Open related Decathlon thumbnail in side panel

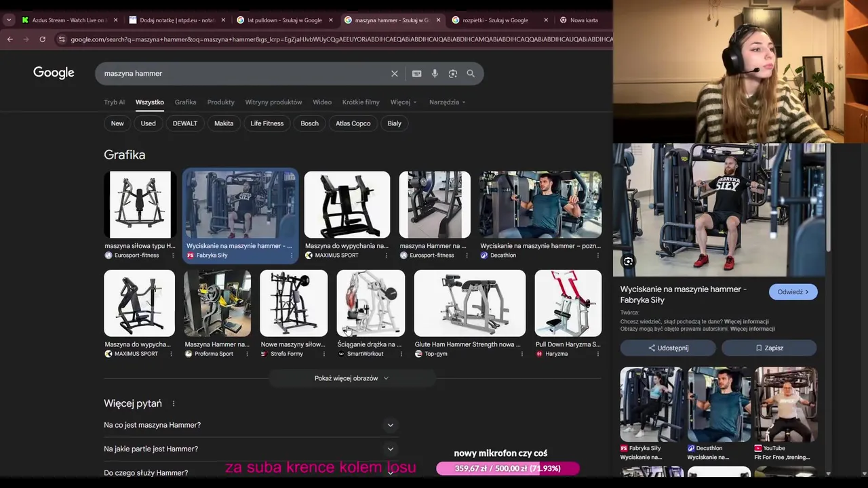(719, 405)
